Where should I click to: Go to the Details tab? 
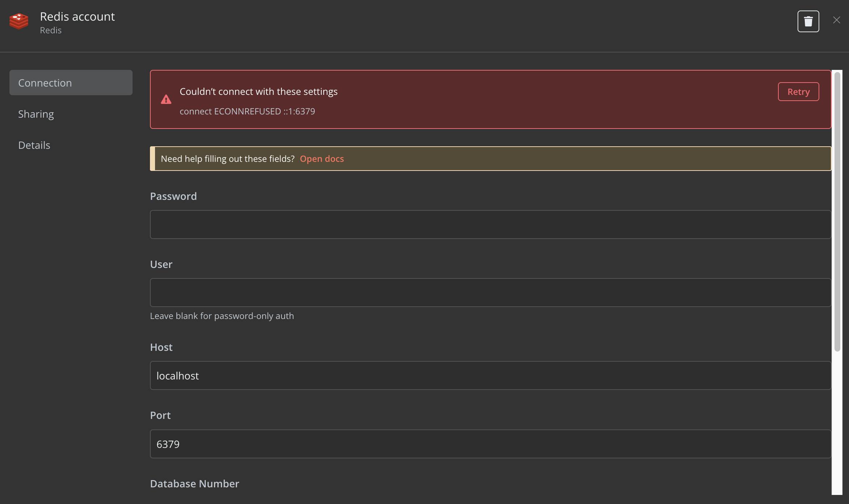point(34,145)
